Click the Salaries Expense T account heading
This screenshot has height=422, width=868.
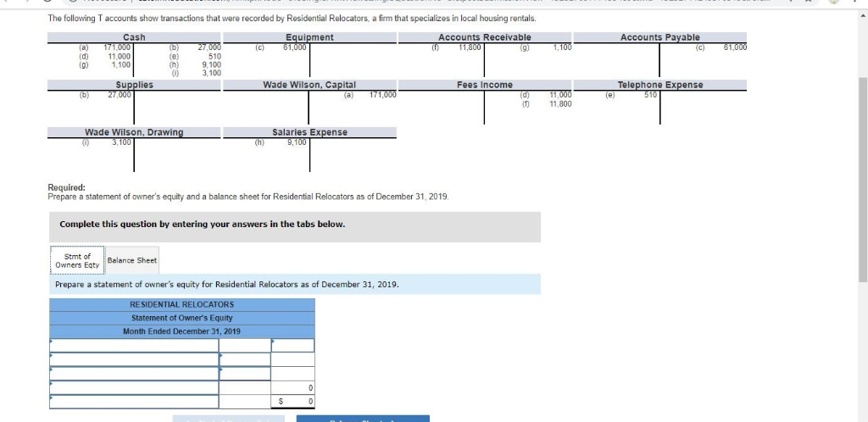pos(309,133)
